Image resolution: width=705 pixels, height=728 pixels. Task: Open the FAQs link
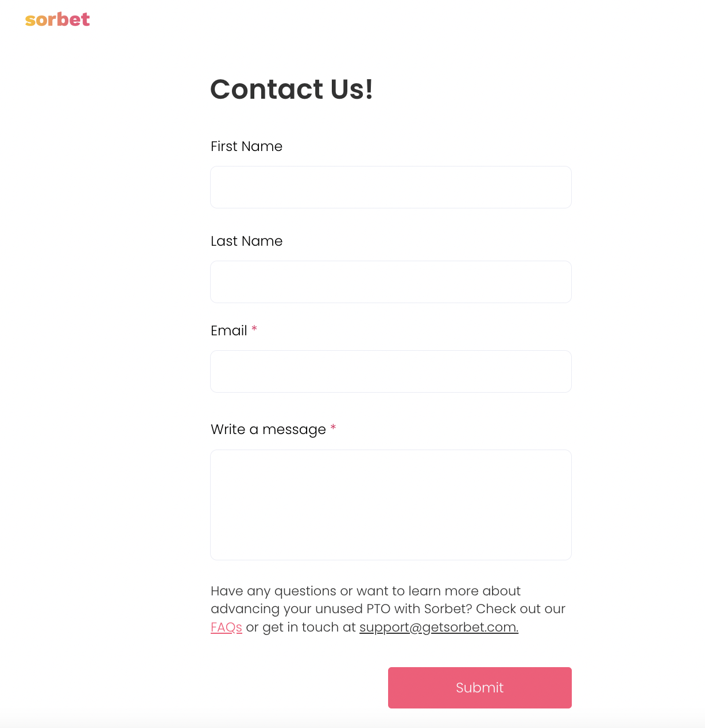226,627
